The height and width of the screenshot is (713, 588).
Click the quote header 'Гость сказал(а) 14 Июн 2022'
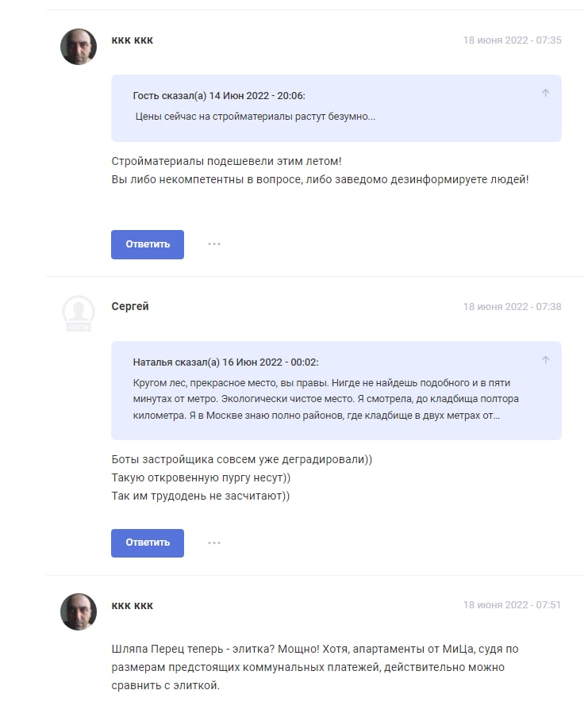pos(219,96)
